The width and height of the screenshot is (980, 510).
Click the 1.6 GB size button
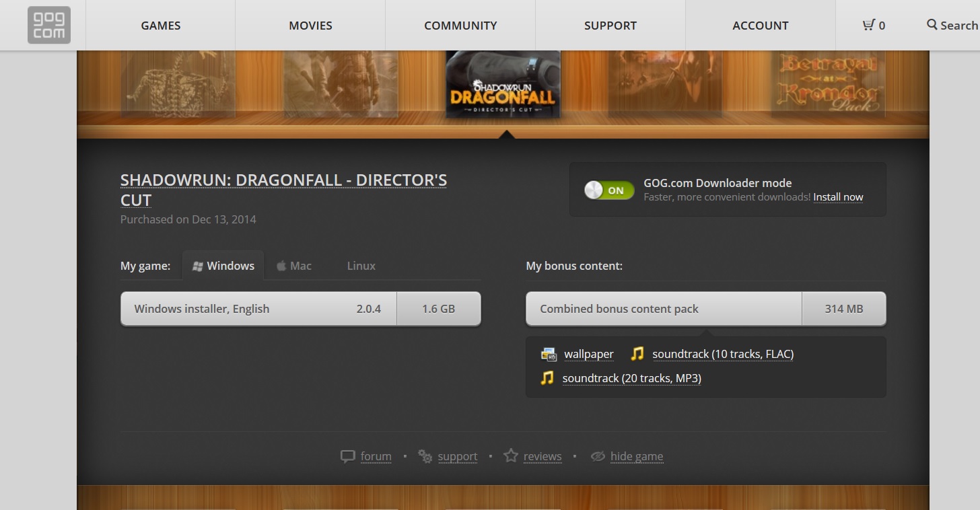point(439,309)
